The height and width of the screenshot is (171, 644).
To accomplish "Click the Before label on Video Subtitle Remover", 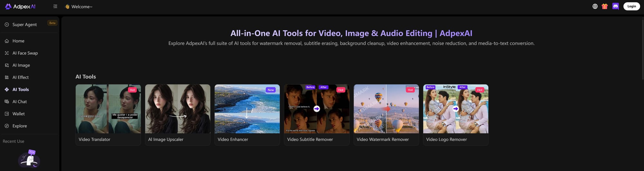I will pyautogui.click(x=310, y=87).
